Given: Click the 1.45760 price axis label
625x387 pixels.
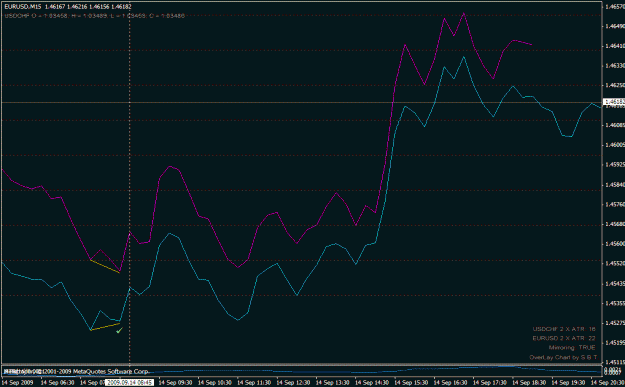Looking at the screenshot, I should pos(615,204).
